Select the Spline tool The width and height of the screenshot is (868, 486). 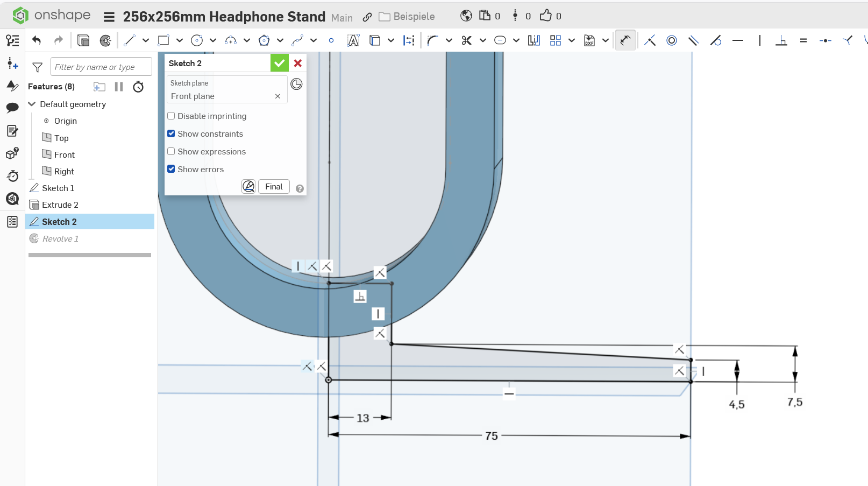(297, 40)
